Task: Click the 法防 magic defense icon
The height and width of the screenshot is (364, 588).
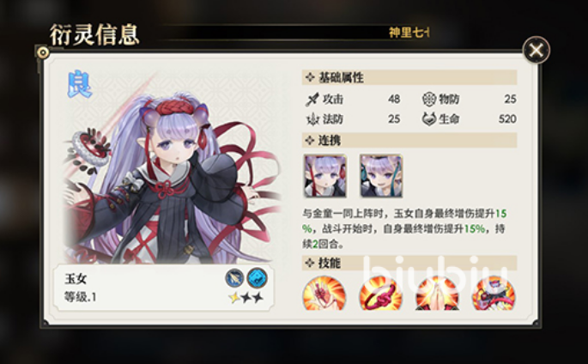Action: [x=312, y=119]
